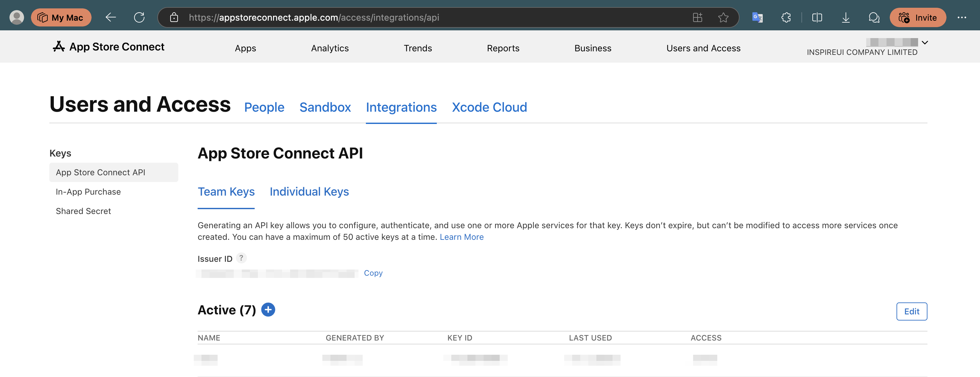Click the KEY ID column header
The width and height of the screenshot is (980, 377).
pyautogui.click(x=460, y=338)
